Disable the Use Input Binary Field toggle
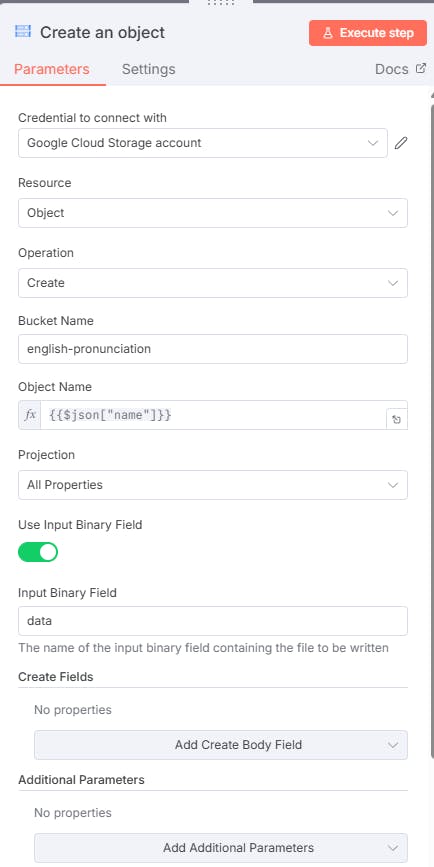The width and height of the screenshot is (434, 867). [38, 552]
